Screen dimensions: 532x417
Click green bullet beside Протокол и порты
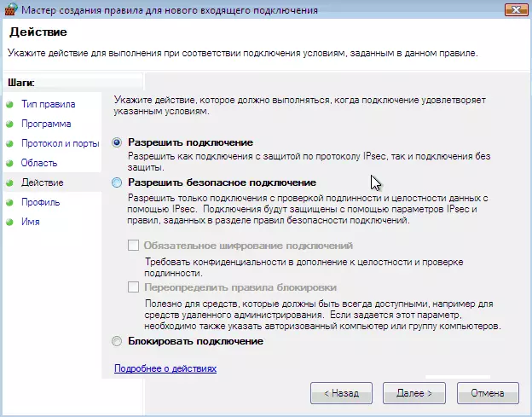9,143
